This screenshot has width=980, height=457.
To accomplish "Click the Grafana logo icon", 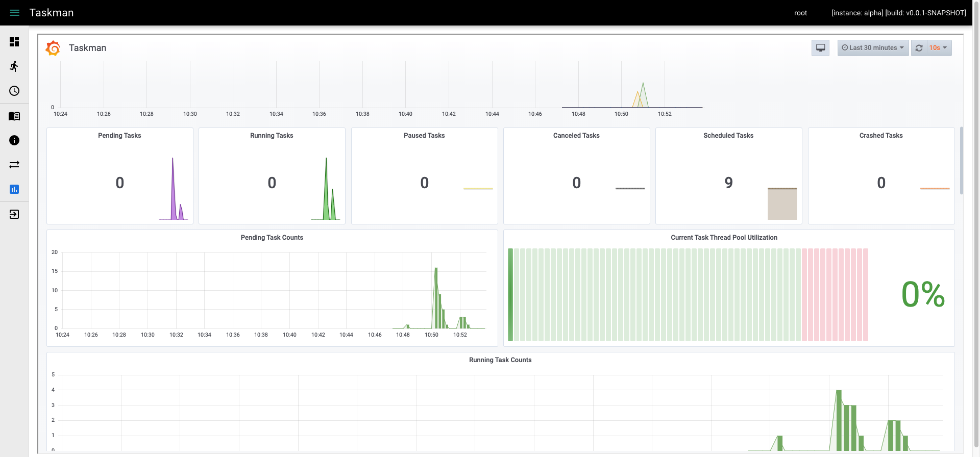I will [53, 48].
